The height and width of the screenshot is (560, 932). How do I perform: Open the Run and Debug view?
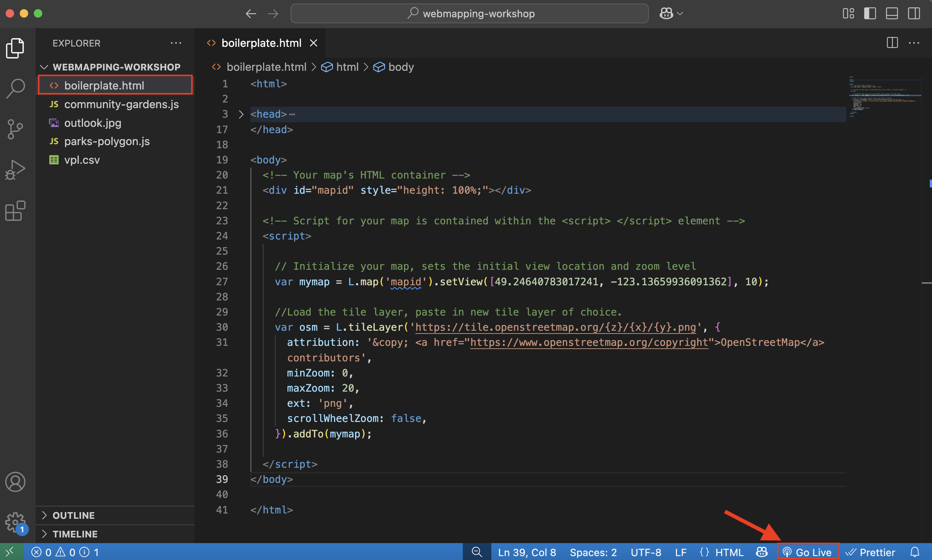(x=15, y=170)
